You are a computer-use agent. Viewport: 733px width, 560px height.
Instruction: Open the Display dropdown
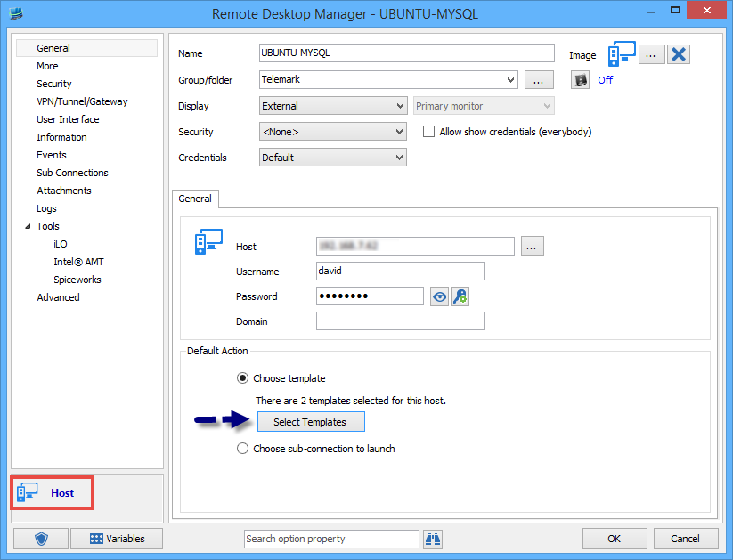(399, 106)
